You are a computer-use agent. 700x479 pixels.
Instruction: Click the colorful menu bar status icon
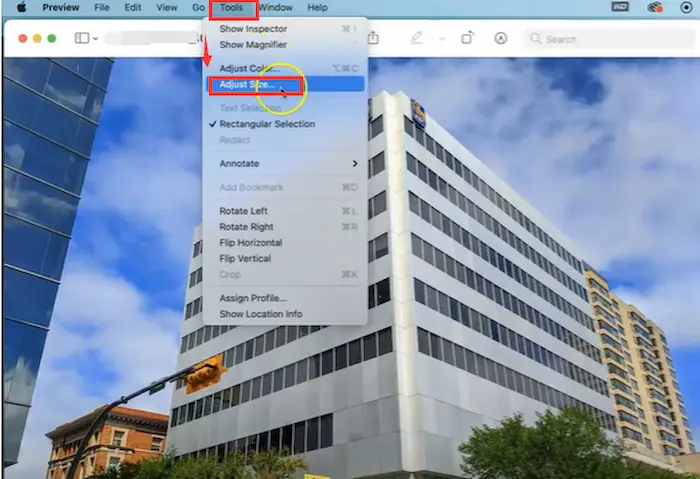(654, 7)
